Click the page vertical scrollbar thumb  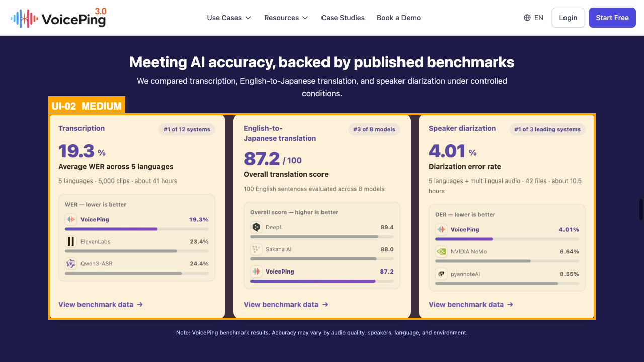coord(641,209)
